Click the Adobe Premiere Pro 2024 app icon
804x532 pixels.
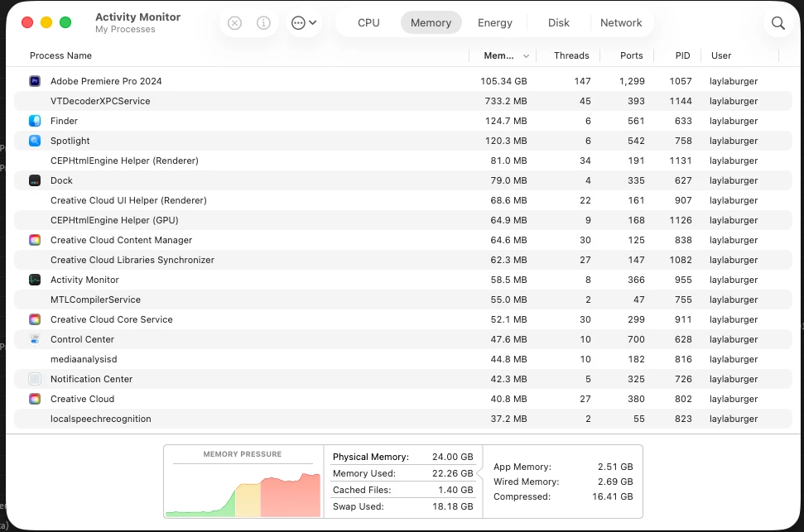tap(34, 81)
